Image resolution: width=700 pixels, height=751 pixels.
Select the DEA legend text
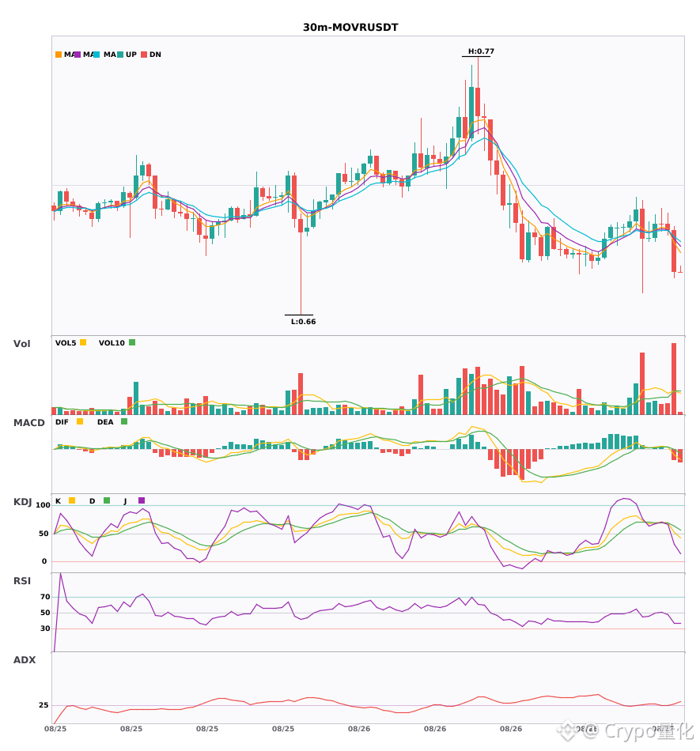click(105, 422)
